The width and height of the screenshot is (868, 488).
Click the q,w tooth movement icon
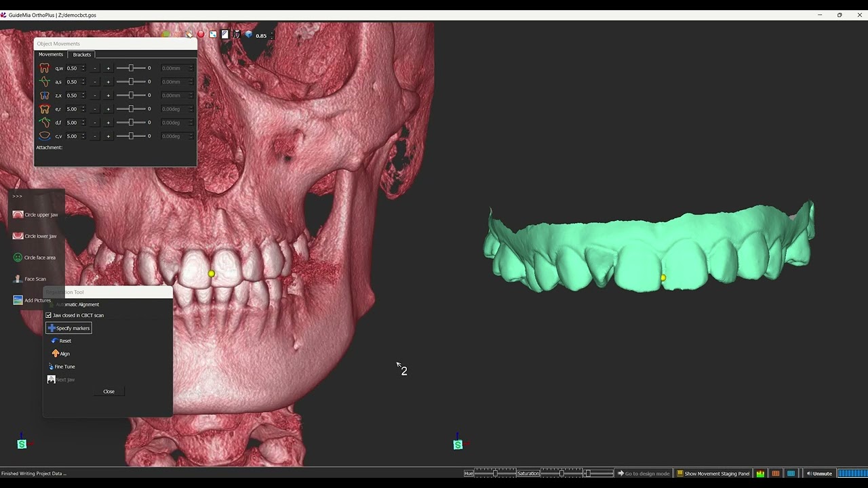click(x=45, y=68)
